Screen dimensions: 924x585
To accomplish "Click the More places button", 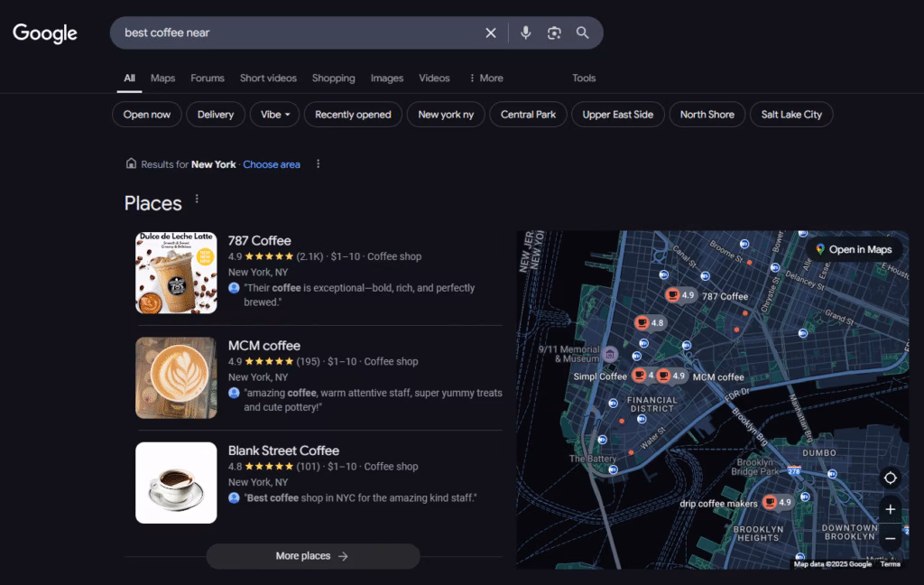I will pos(312,556).
